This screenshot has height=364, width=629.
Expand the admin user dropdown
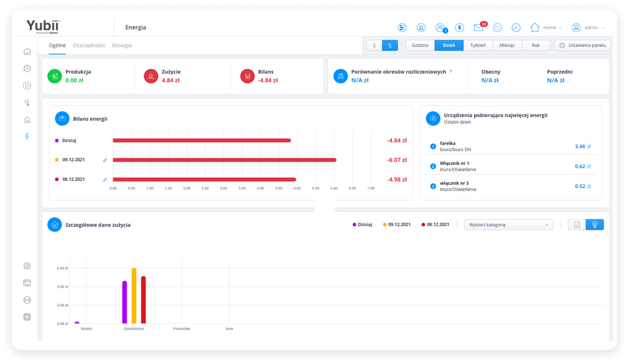[x=588, y=27]
